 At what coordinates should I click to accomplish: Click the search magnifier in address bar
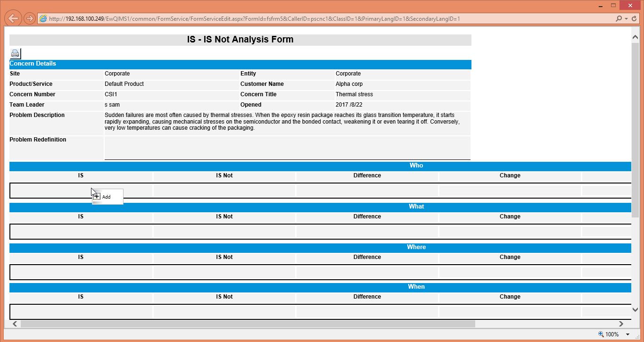(x=619, y=19)
